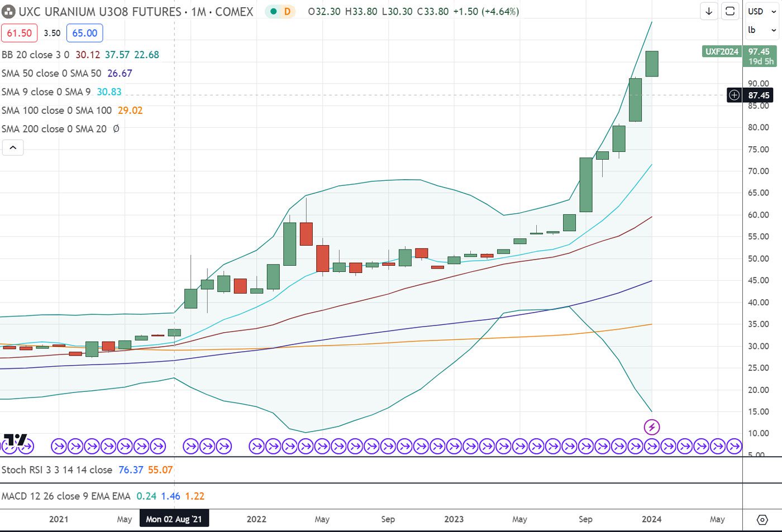Click the 29.02 SMA 100 value
Viewport: 782px width, 532px height.
click(x=130, y=110)
